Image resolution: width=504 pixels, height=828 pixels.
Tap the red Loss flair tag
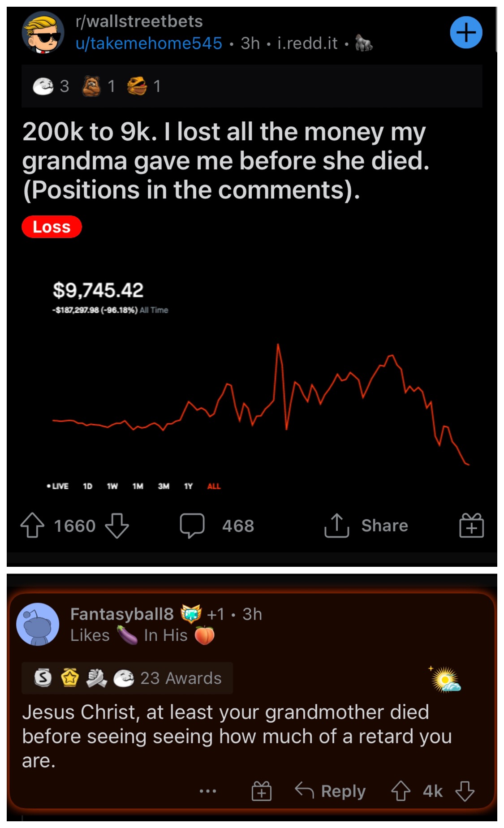click(52, 227)
